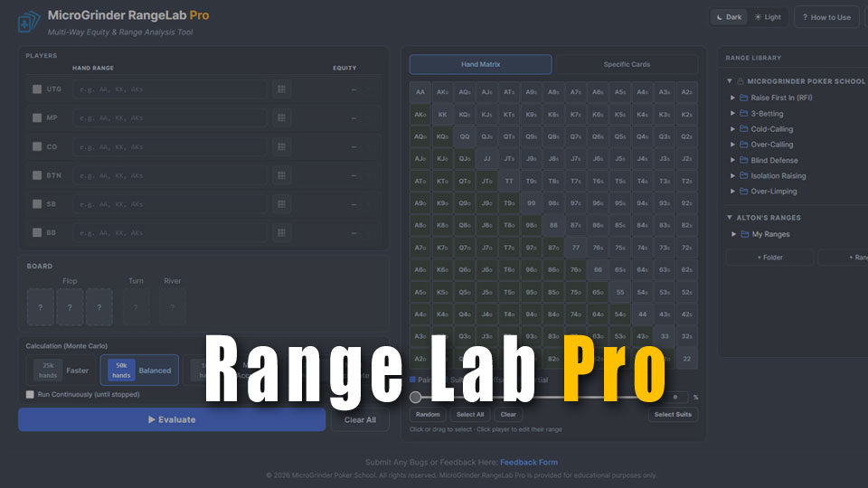868x488 pixels.
Task: Enable the CO player checkbox
Action: tap(37, 146)
